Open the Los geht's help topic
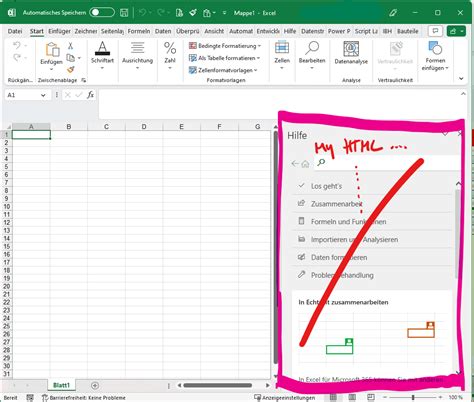The height and width of the screenshot is (402, 474). coord(372,186)
